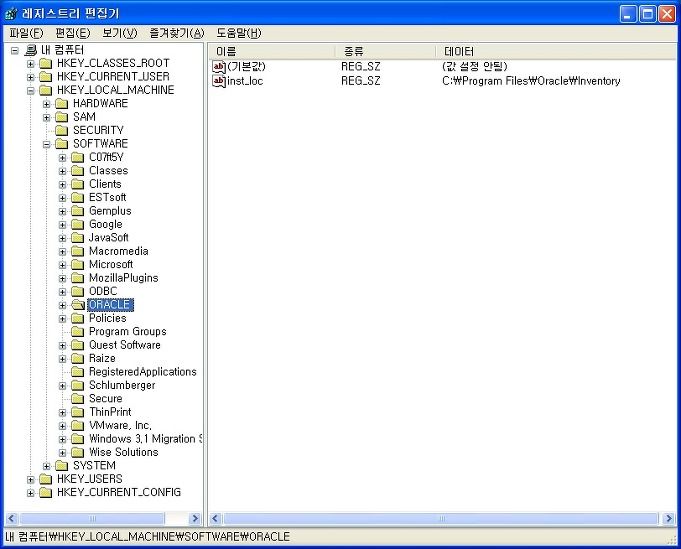This screenshot has height=549, width=681.
Task: Click the 내 컴퓨터 computer icon
Action: click(30, 50)
